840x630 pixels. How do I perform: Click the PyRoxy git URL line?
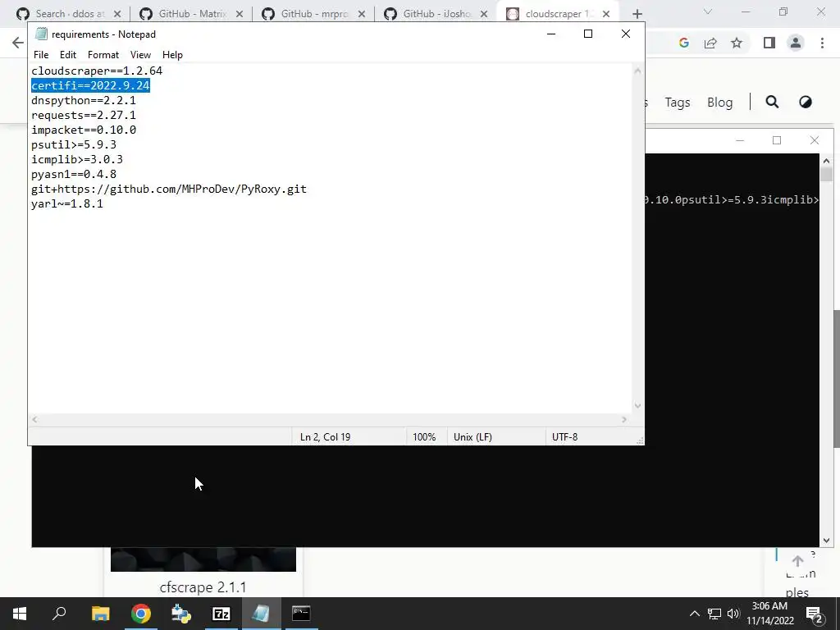pos(169,189)
